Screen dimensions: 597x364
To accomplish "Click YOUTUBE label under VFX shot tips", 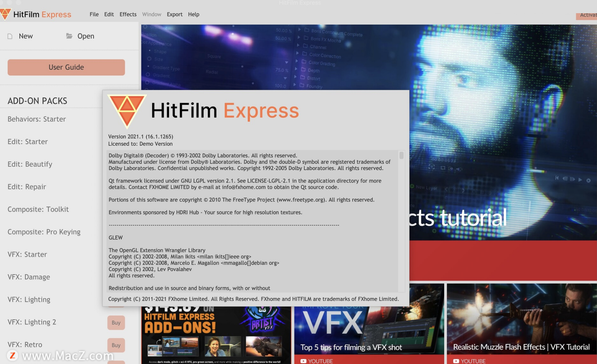I will pyautogui.click(x=320, y=361).
